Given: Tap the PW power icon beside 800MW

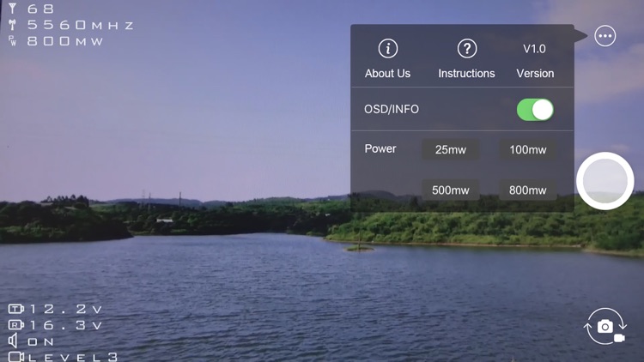Looking at the screenshot, I should point(13,41).
